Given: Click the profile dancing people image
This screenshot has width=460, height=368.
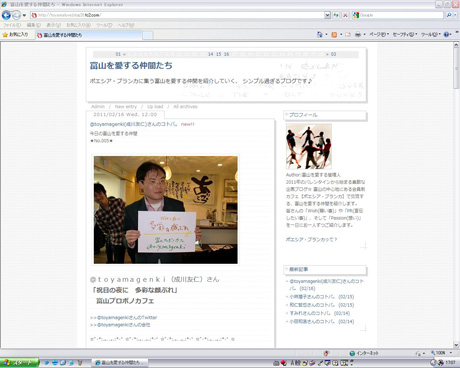Looking at the screenshot, I should [309, 146].
